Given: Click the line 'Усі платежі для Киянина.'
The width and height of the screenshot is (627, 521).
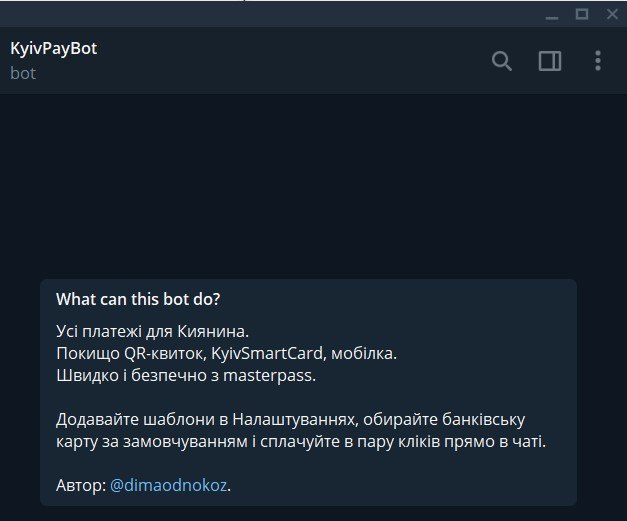Looking at the screenshot, I should [x=152, y=331].
